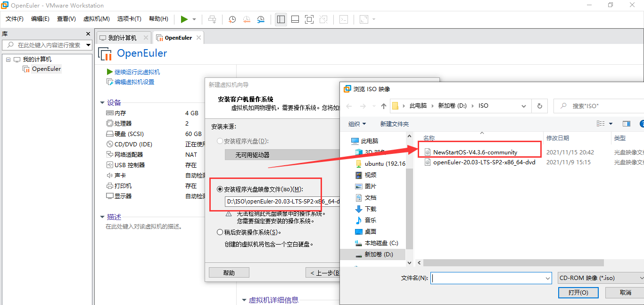Open the 编辑(E) menu
Viewport: 644px width, 305px height.
(x=40, y=19)
